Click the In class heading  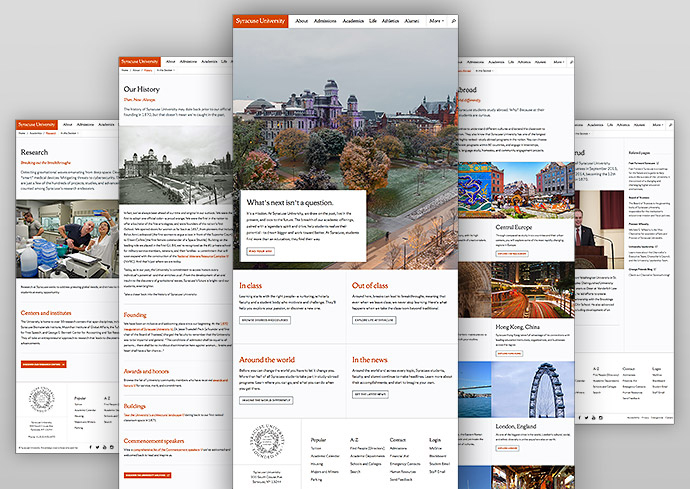(x=250, y=286)
